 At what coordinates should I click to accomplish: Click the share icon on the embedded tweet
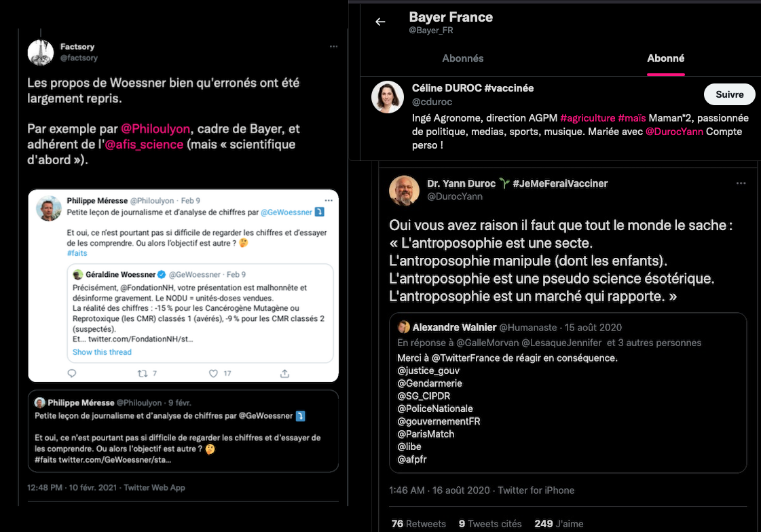pyautogui.click(x=284, y=373)
